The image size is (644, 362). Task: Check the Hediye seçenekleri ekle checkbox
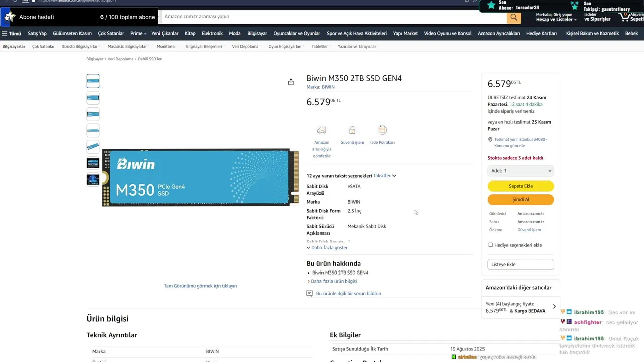[491, 245]
